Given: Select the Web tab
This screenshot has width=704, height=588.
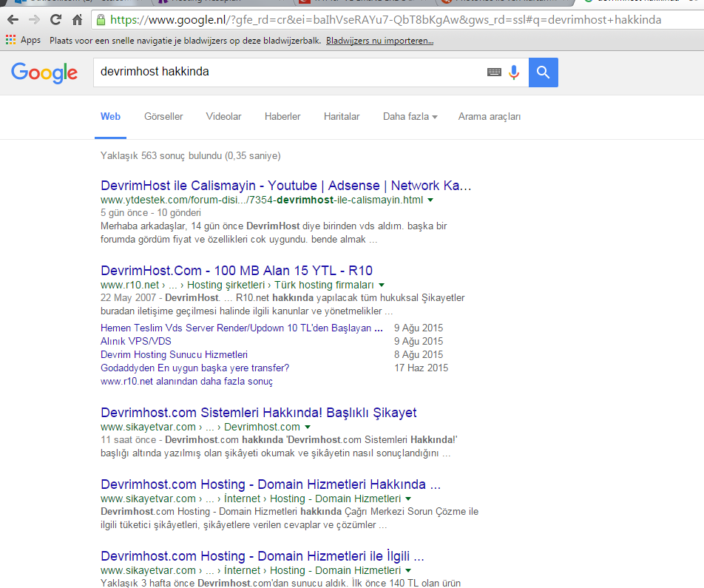Looking at the screenshot, I should (x=110, y=116).
